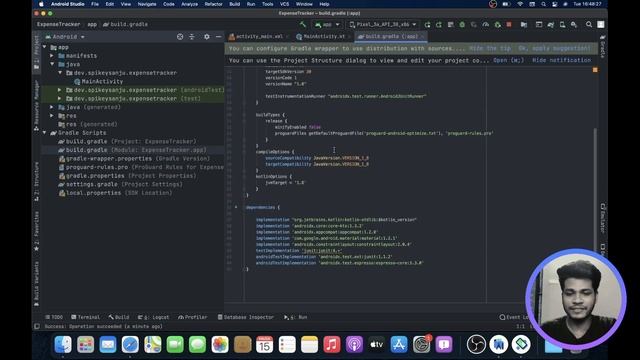Expand the manifests folder
The height and width of the screenshot is (360, 640).
point(52,56)
